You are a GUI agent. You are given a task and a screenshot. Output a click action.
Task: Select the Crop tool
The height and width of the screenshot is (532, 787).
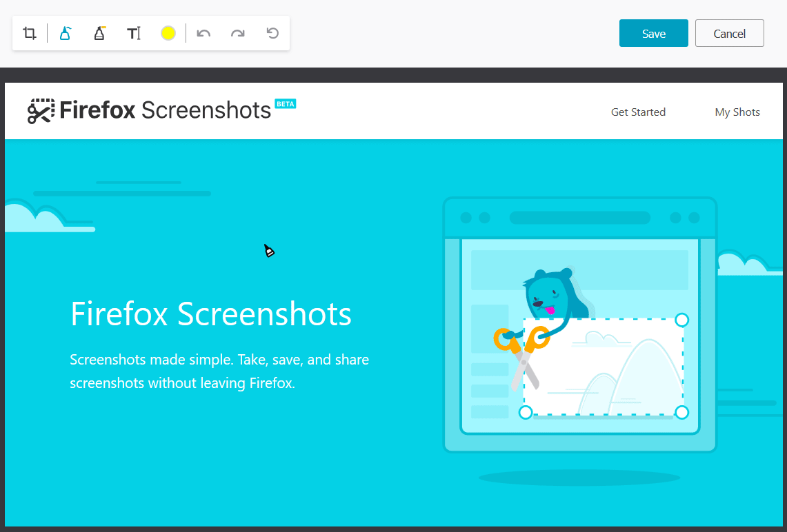[x=30, y=34]
